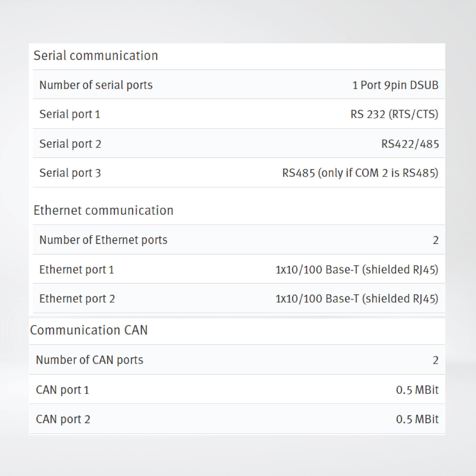Image resolution: width=476 pixels, height=476 pixels.
Task: Select the Serial port 1 row label
Action: (70, 114)
